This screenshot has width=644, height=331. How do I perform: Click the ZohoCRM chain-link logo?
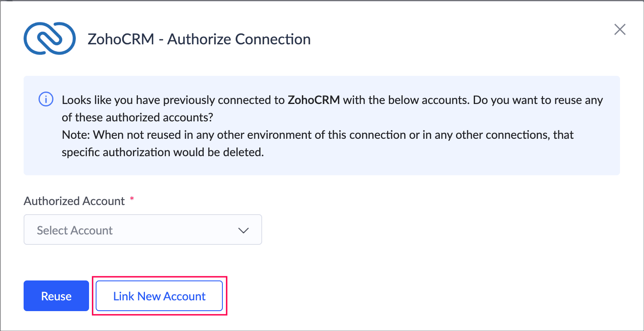tap(50, 39)
